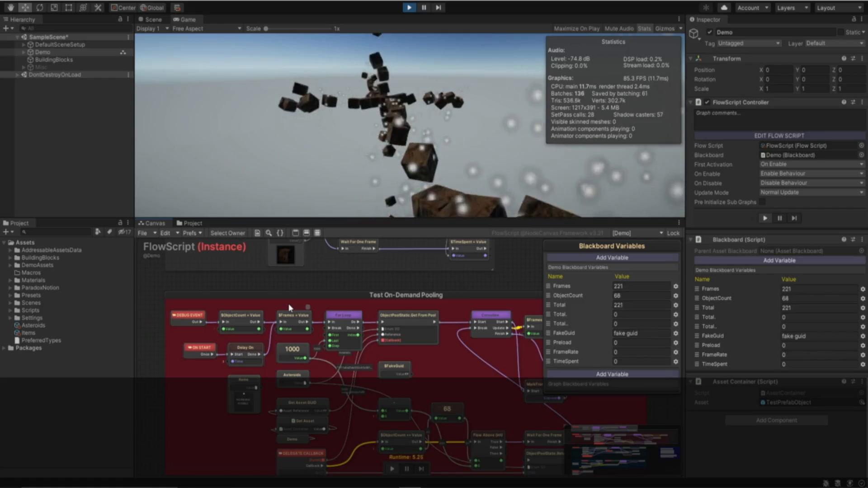Open the Tag dropdown showing Untagged
The width and height of the screenshot is (868, 488).
click(749, 43)
